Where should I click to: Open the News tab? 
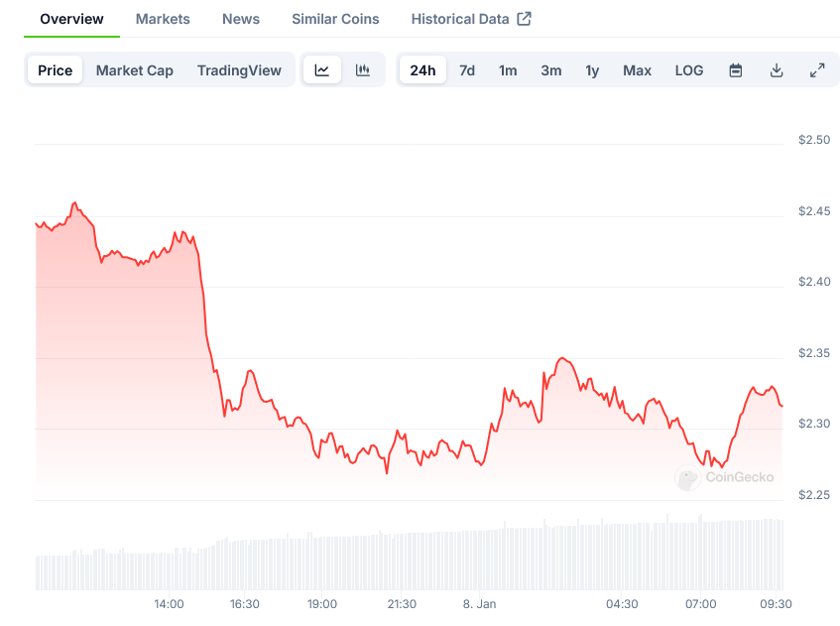click(241, 19)
